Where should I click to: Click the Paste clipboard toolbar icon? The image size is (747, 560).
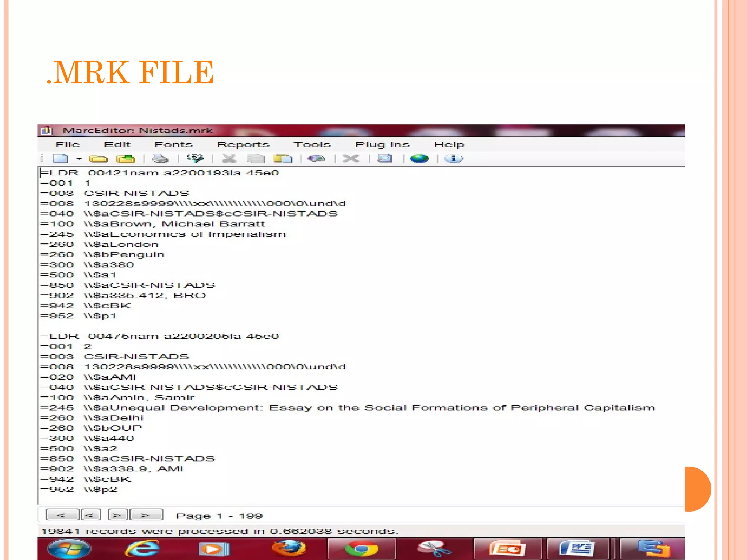click(x=283, y=159)
